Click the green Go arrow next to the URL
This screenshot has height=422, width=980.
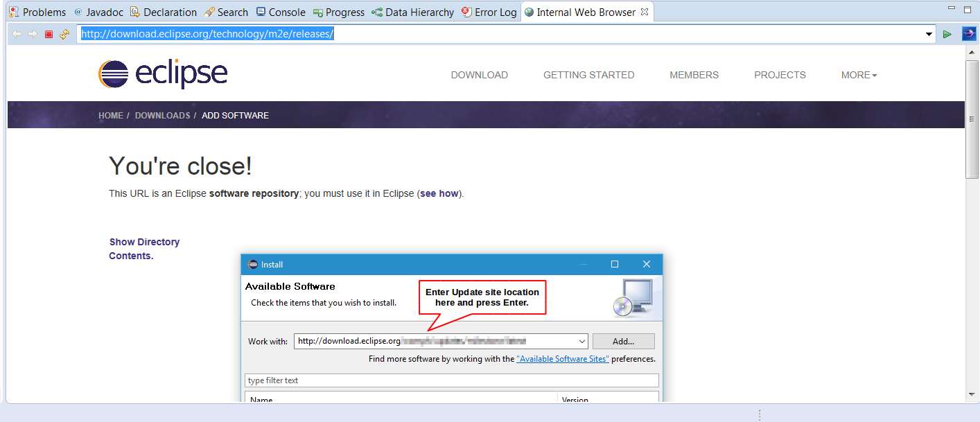coord(947,34)
